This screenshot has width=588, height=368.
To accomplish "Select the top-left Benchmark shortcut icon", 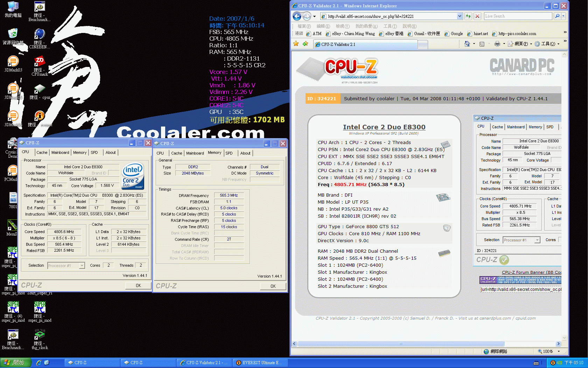I will (x=40, y=11).
